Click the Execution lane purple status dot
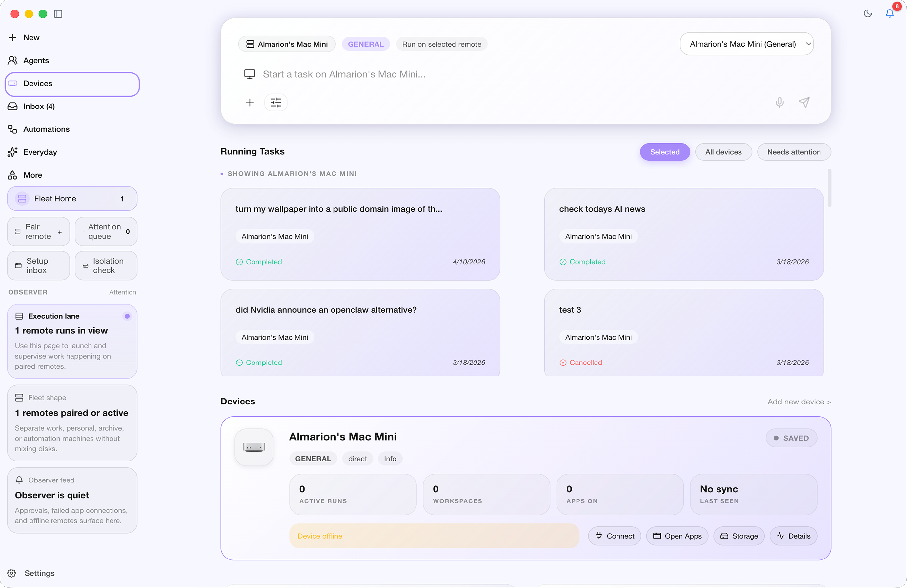This screenshot has width=911, height=588. (x=127, y=316)
